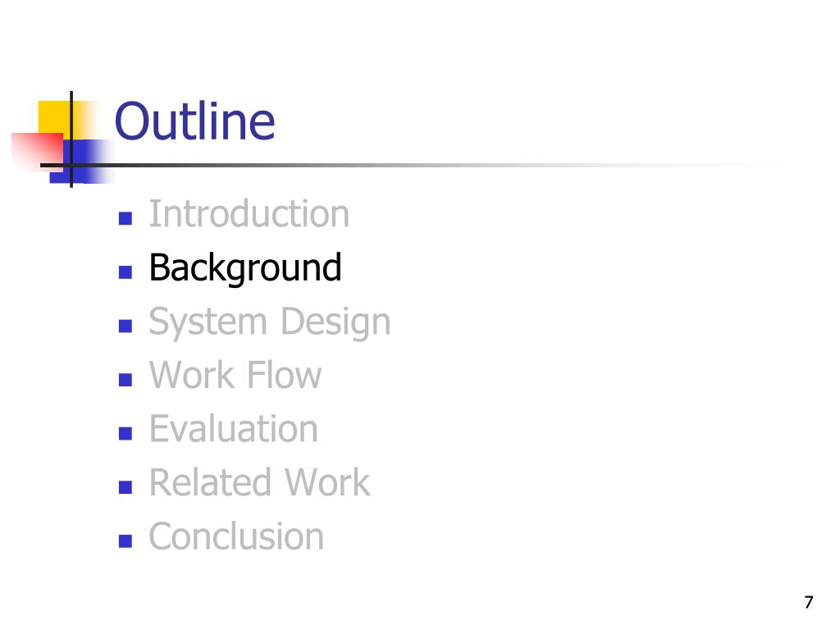This screenshot has height=630, width=840.
Task: Click the Related Work outline item
Action: [259, 483]
